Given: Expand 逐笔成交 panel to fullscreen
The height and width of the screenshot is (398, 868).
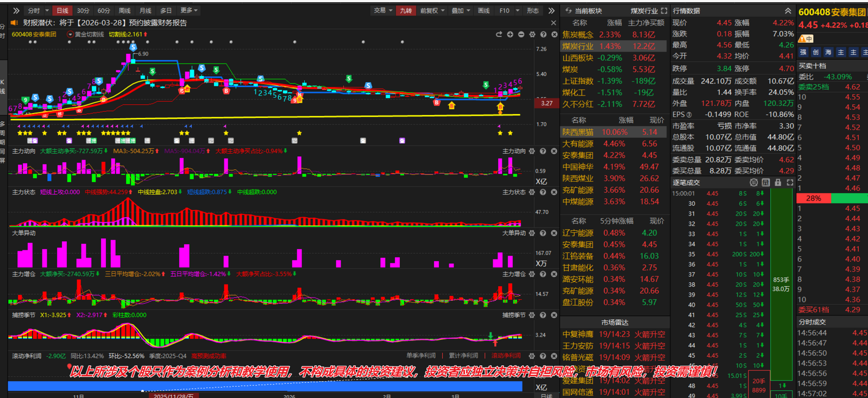Looking at the screenshot, I should 790,182.
